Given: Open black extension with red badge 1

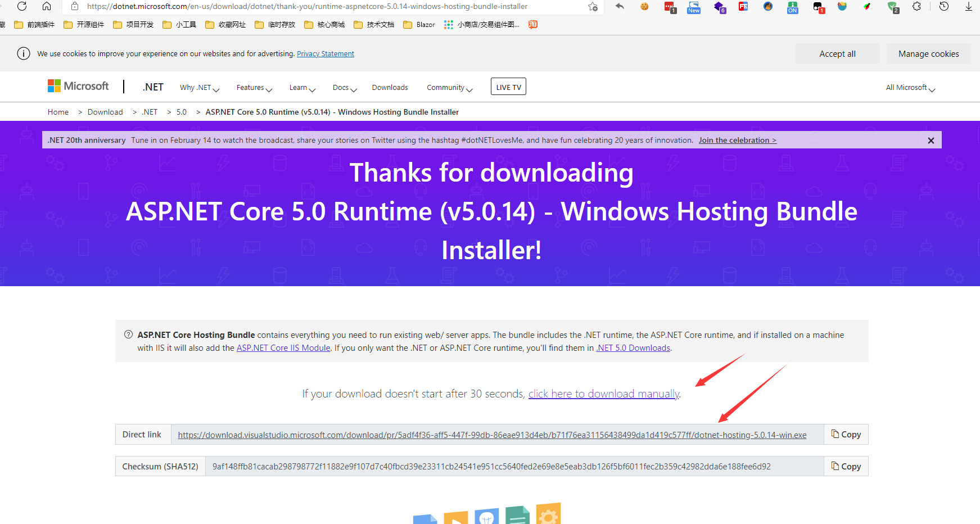Looking at the screenshot, I should (819, 7).
